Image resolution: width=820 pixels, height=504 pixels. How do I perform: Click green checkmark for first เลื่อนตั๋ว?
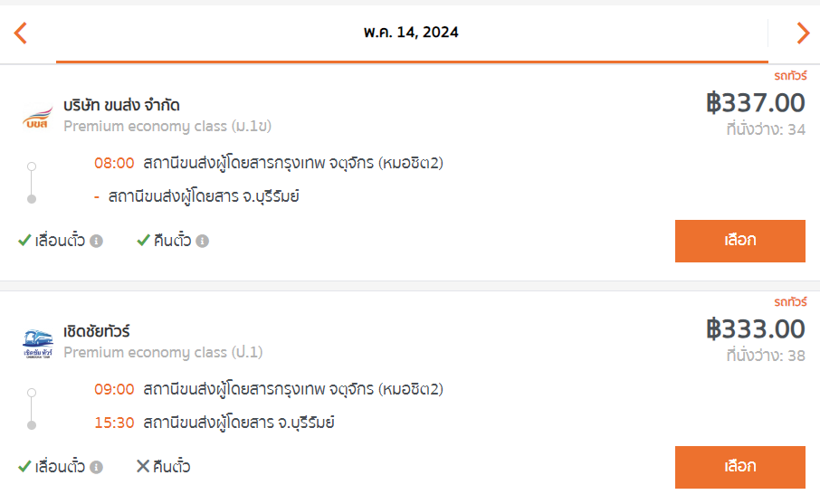(24, 240)
